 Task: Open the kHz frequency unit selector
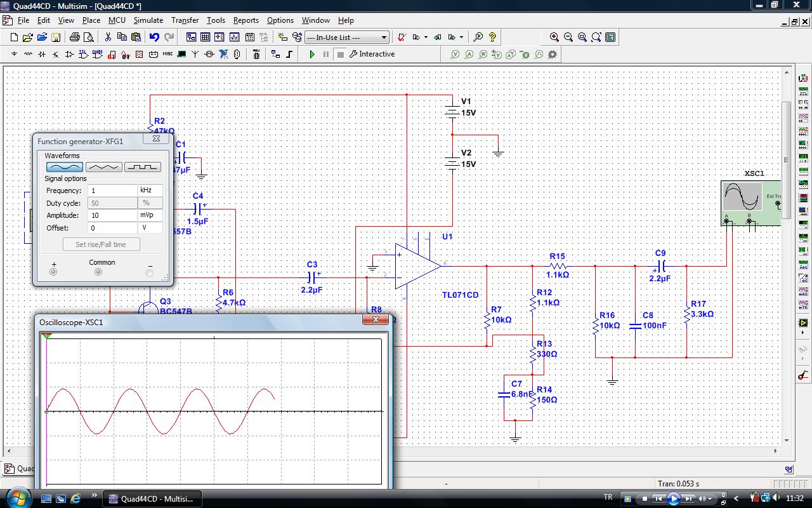(150, 190)
